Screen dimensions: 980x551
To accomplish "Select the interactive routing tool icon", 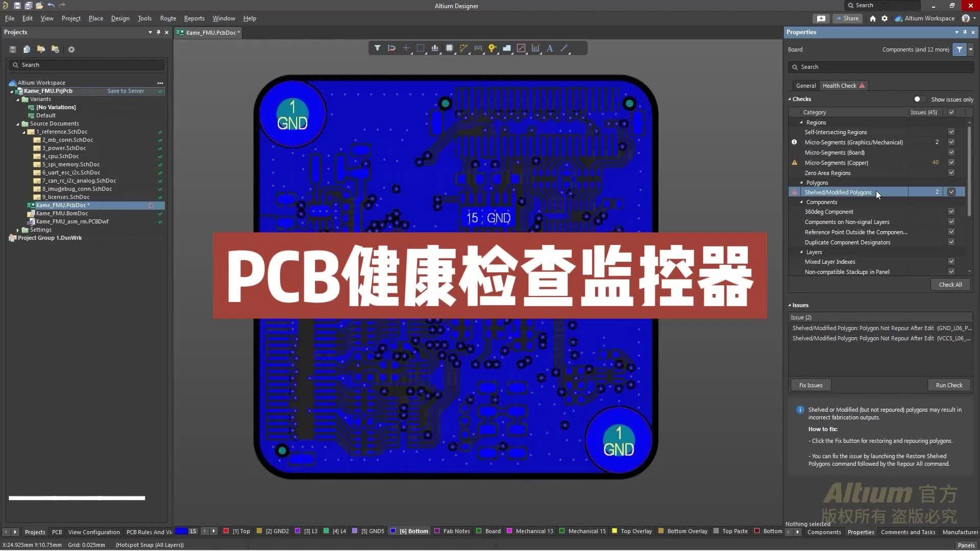I will click(x=464, y=48).
